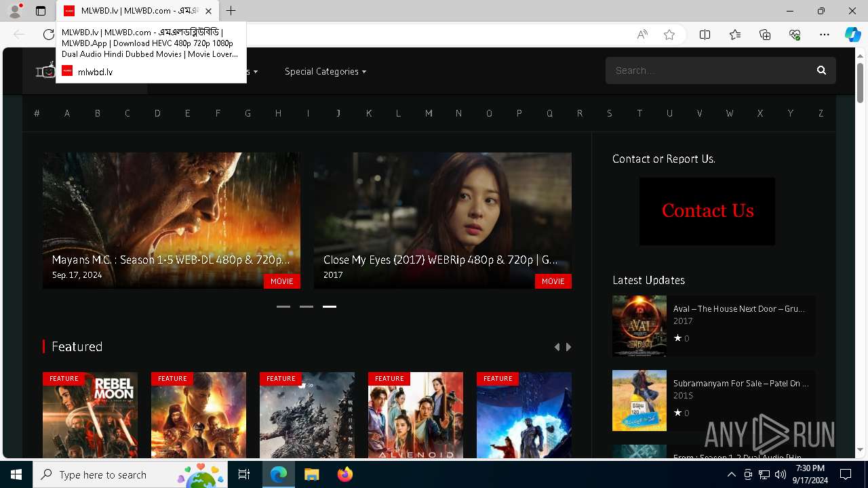Open the Read aloud icon
The height and width of the screenshot is (488, 868).
(642, 35)
